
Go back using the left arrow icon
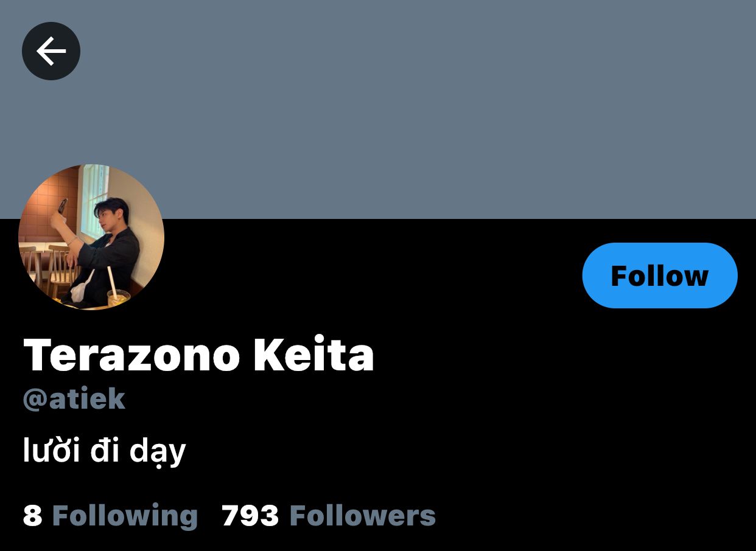point(51,51)
